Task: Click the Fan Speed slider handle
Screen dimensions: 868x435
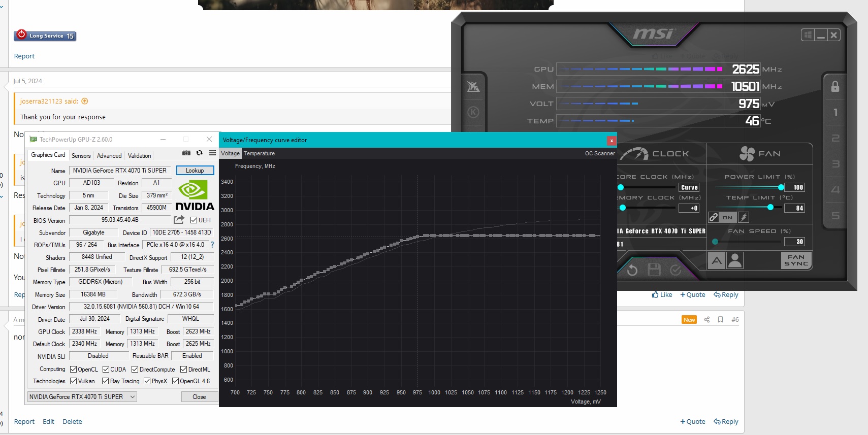Action: [x=715, y=242]
